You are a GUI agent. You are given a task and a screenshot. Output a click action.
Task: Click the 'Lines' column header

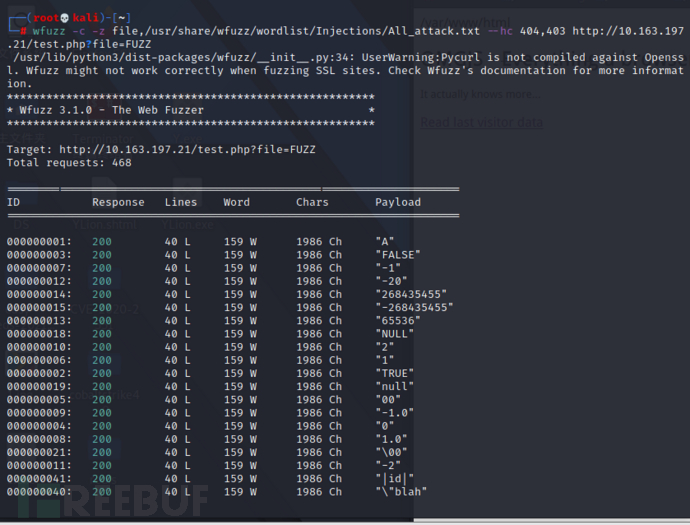[x=181, y=202]
